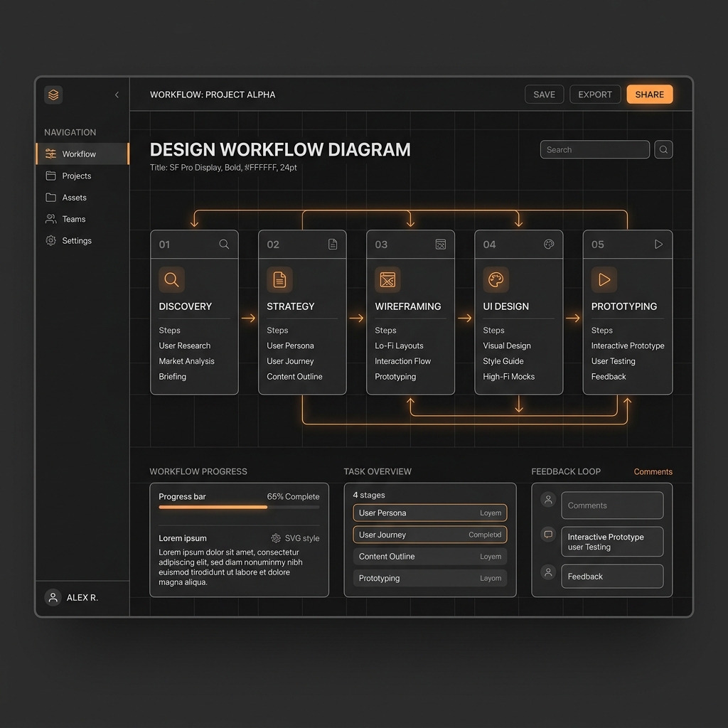This screenshot has height=728, width=728.
Task: Click the orange Discovery magnifier icon
Action: tap(171, 279)
